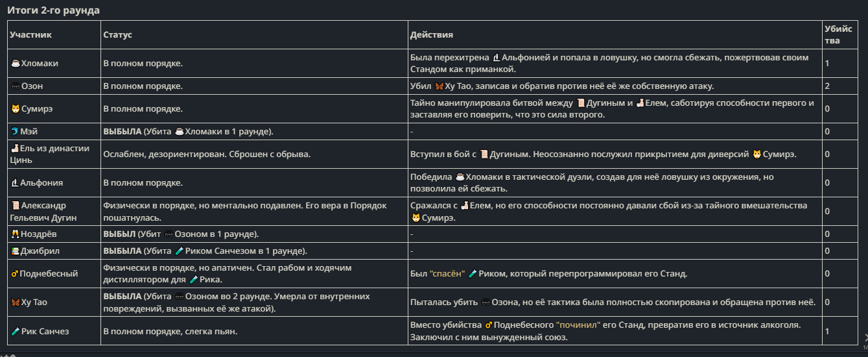The image size is (868, 357).
Task: Click the glasses emoji beside participant Озон
Action: (16, 86)
